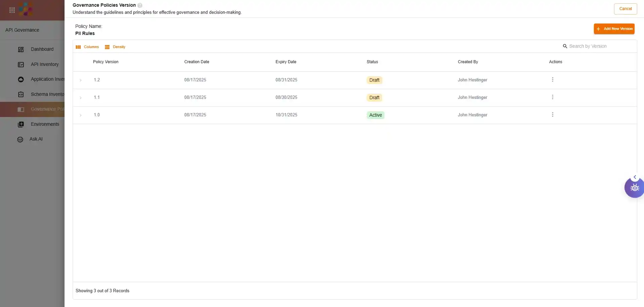Open actions menu for version 1.2
This screenshot has width=644, height=307.
(552, 80)
